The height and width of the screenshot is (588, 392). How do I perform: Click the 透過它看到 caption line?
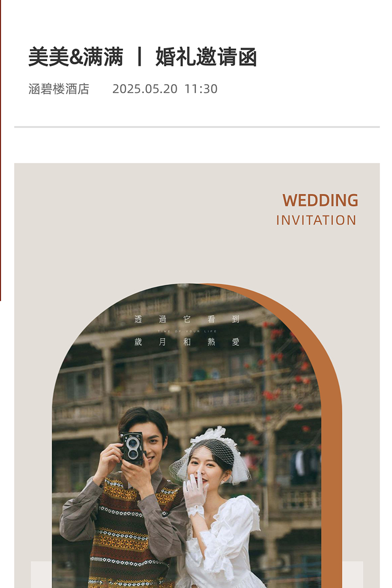[187, 319]
